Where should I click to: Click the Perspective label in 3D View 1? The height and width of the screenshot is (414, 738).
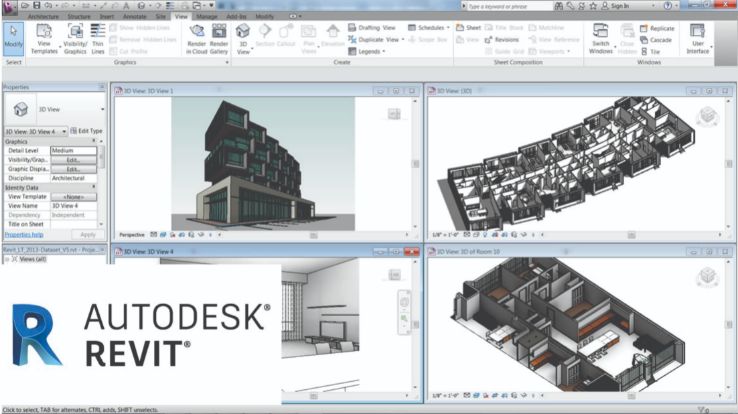point(132,235)
